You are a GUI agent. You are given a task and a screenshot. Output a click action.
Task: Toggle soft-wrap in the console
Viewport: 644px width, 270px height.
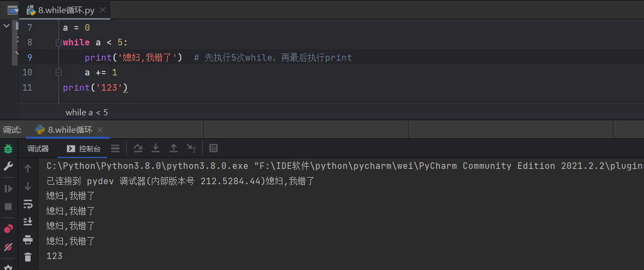click(x=28, y=204)
